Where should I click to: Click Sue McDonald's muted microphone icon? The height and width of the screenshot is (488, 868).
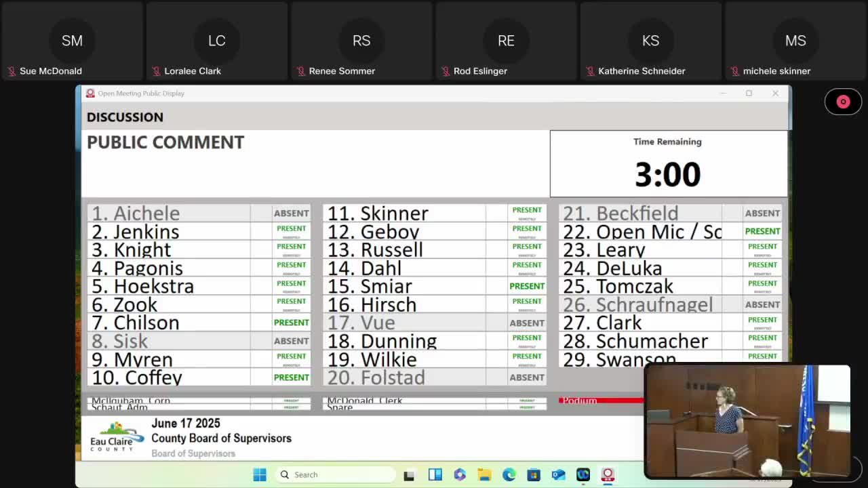[12, 71]
